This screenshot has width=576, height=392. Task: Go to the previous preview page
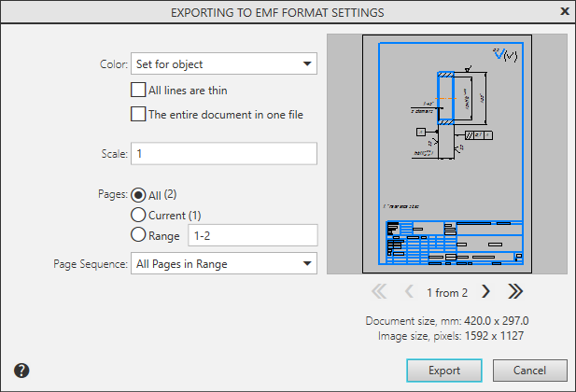point(409,291)
